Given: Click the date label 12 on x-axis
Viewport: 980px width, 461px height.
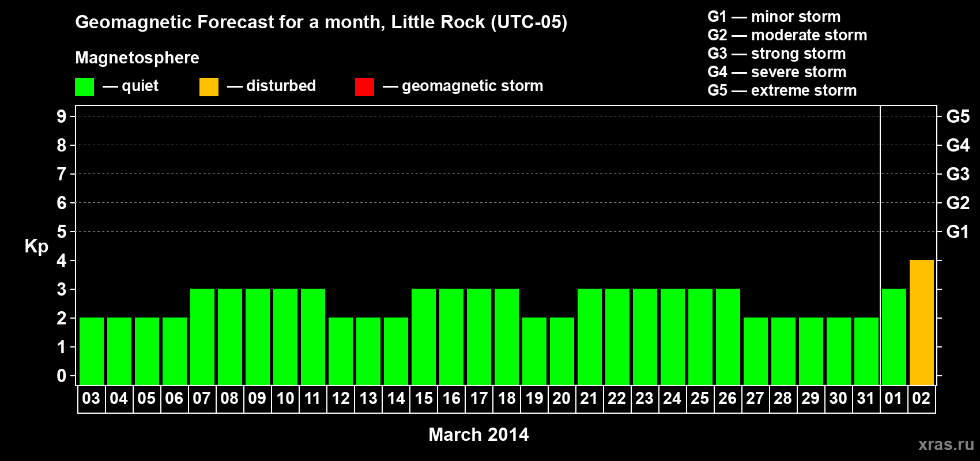Looking at the screenshot, I should point(340,399).
